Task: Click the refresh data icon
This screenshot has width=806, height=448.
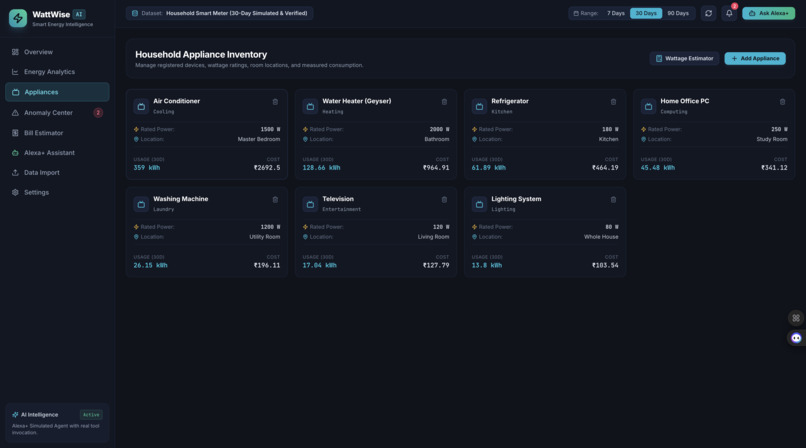Action: pos(708,13)
